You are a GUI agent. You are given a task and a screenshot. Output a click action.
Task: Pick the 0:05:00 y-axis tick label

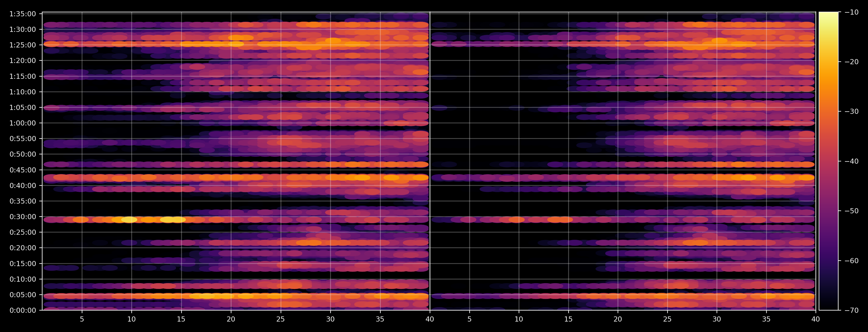click(23, 295)
